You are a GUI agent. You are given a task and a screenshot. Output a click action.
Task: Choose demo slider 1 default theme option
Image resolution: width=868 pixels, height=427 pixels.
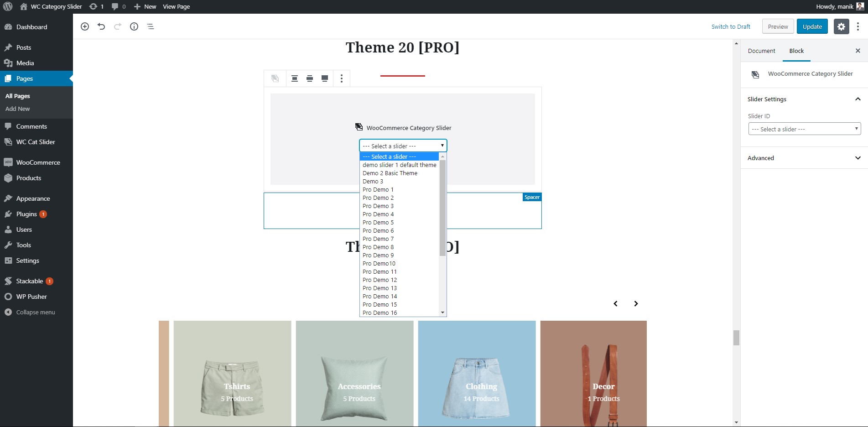(x=399, y=165)
